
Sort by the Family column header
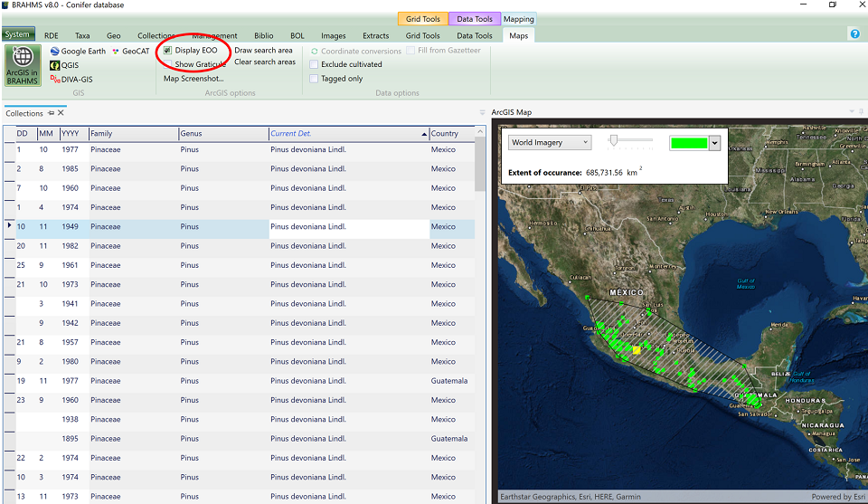(x=134, y=134)
